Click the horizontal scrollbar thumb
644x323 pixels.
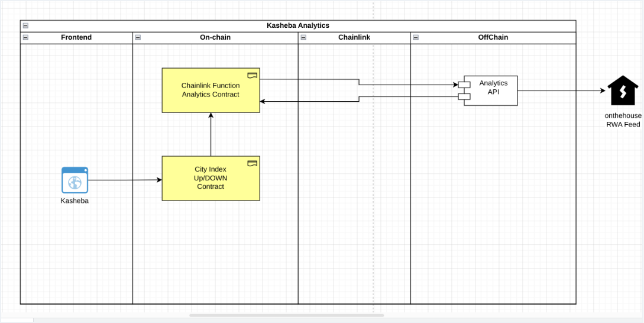pos(287,315)
